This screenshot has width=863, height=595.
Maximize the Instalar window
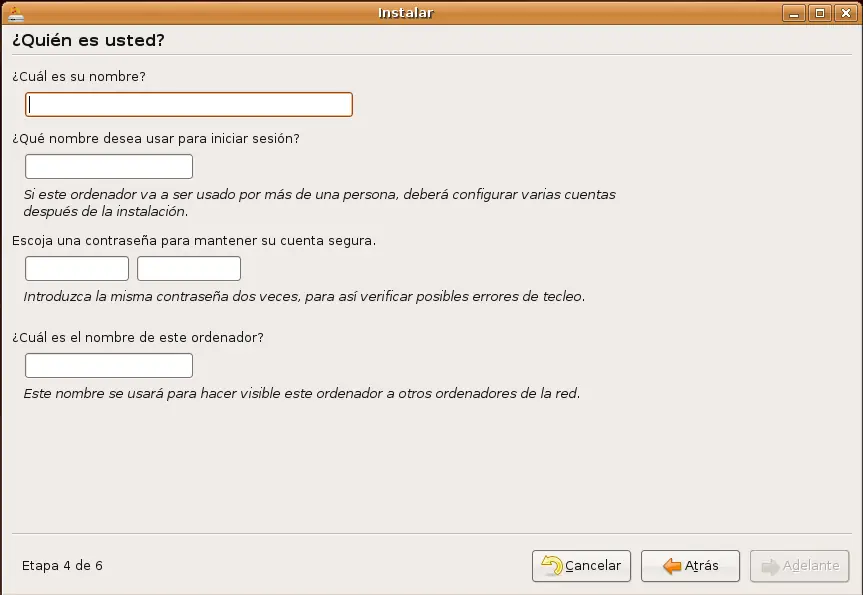coord(820,13)
